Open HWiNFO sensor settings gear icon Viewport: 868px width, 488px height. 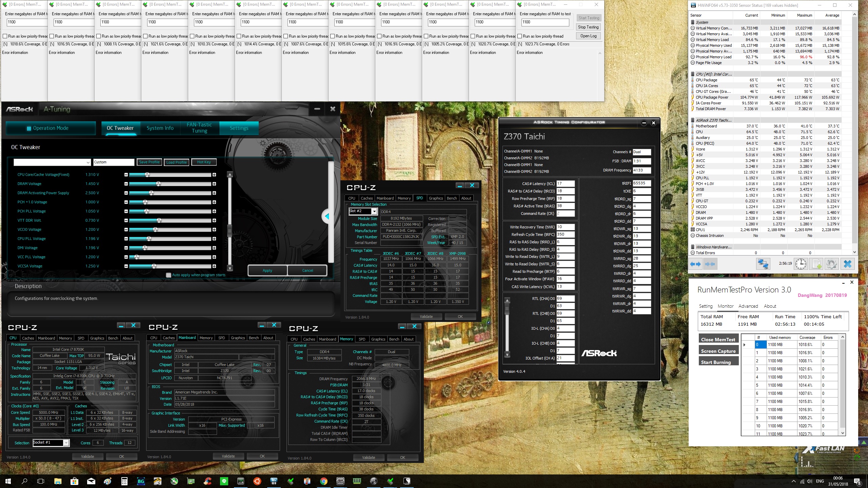831,264
